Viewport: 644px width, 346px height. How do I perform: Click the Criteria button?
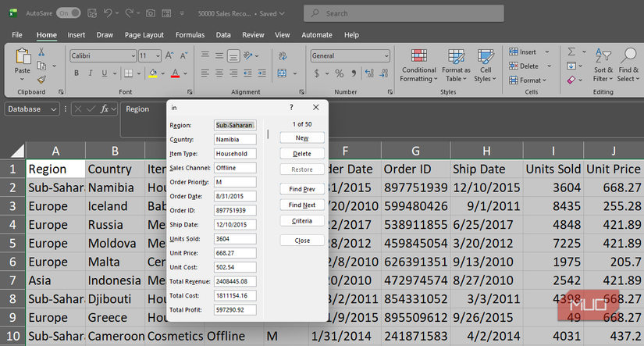(302, 221)
